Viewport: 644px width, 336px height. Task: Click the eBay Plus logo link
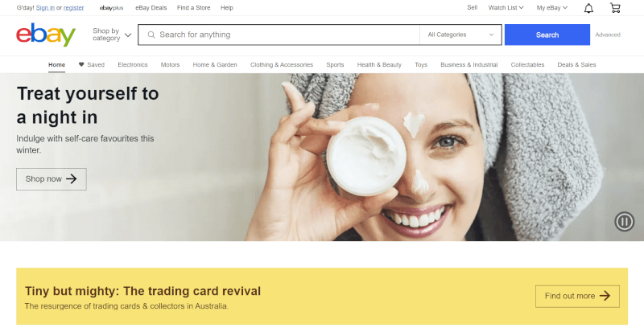click(x=111, y=8)
